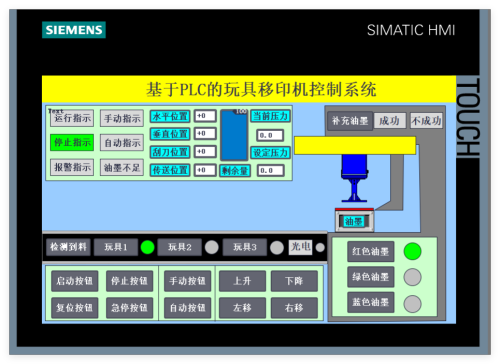Click the 垂直位置 value field
Viewport: 500px width, 364px height.
[205, 134]
